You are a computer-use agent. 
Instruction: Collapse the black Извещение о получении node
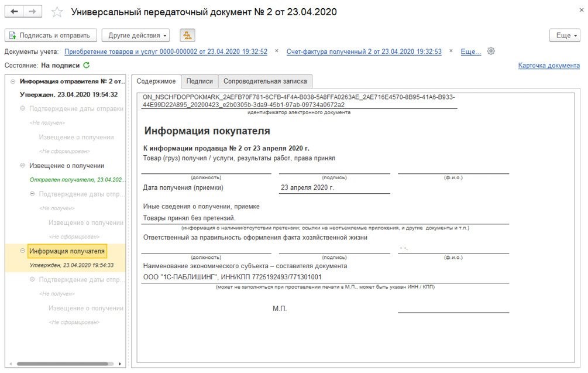point(22,166)
